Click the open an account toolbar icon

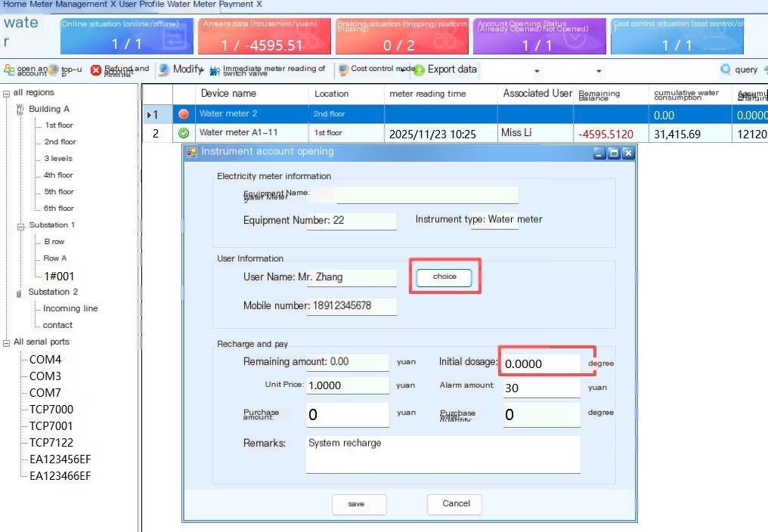point(9,70)
